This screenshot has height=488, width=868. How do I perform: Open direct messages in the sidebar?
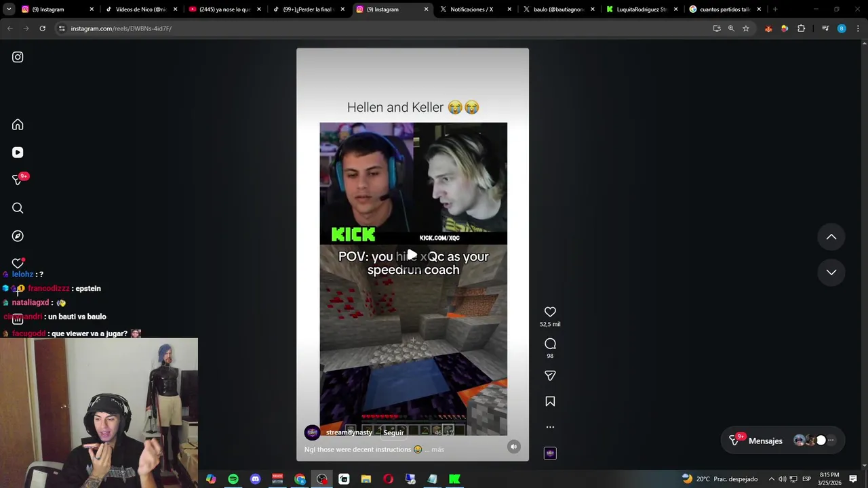point(18,180)
